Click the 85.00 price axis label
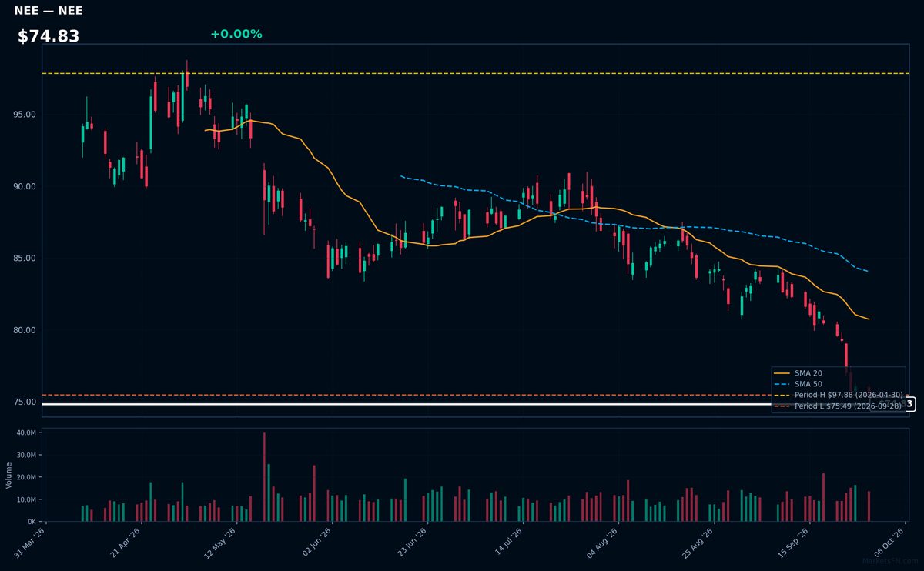Image resolution: width=924 pixels, height=571 pixels. click(x=25, y=258)
